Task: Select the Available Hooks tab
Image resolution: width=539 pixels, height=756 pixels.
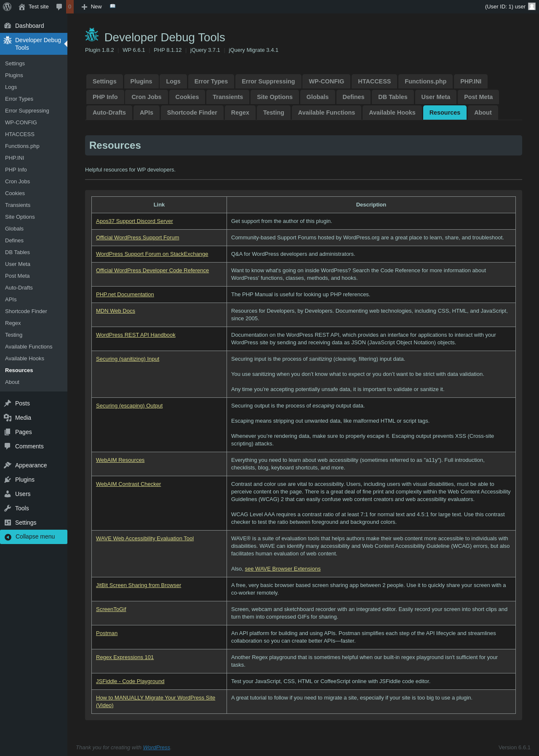Action: pos(392,113)
